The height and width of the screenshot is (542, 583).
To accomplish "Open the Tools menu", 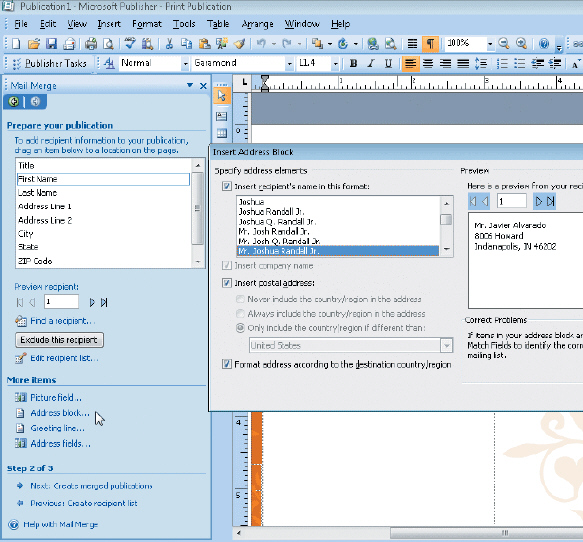I will tap(184, 24).
